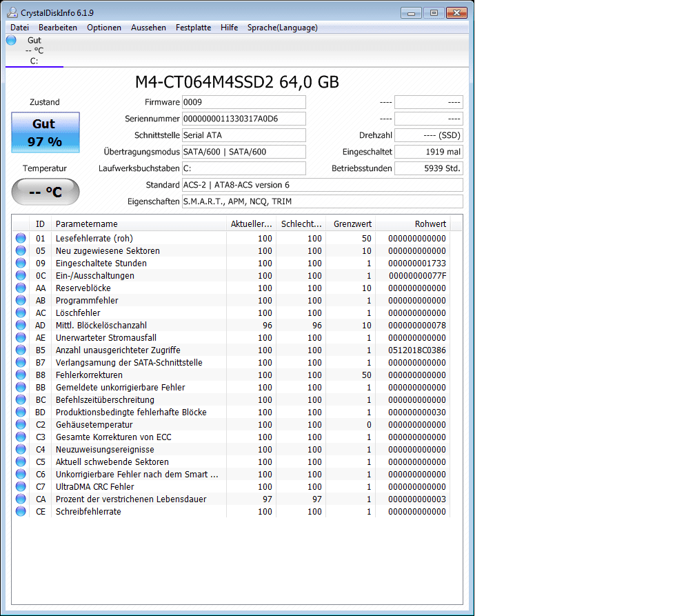The height and width of the screenshot is (616, 695).
Task: Click the Standard field ACS-2
Action: [323, 185]
